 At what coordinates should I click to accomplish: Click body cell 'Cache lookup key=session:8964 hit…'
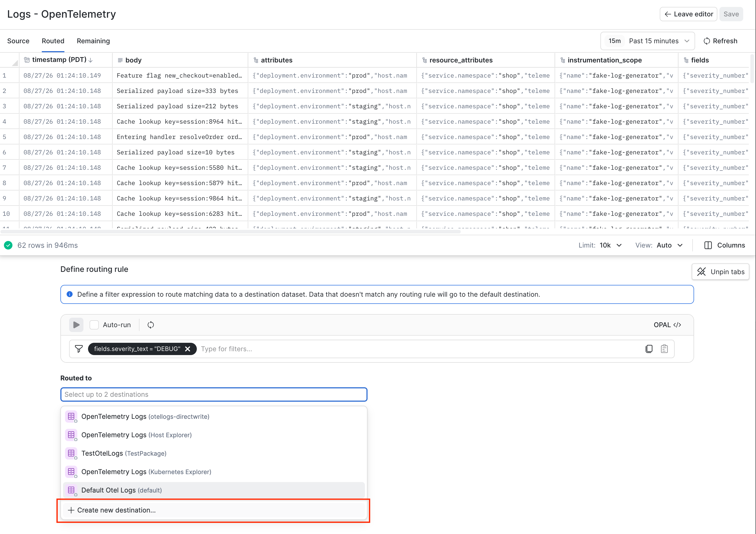point(180,122)
